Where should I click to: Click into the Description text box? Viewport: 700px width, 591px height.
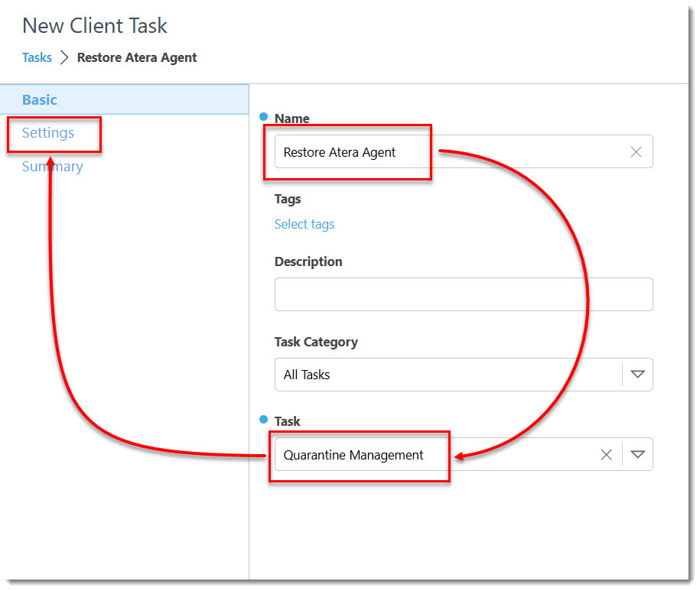[x=464, y=294]
